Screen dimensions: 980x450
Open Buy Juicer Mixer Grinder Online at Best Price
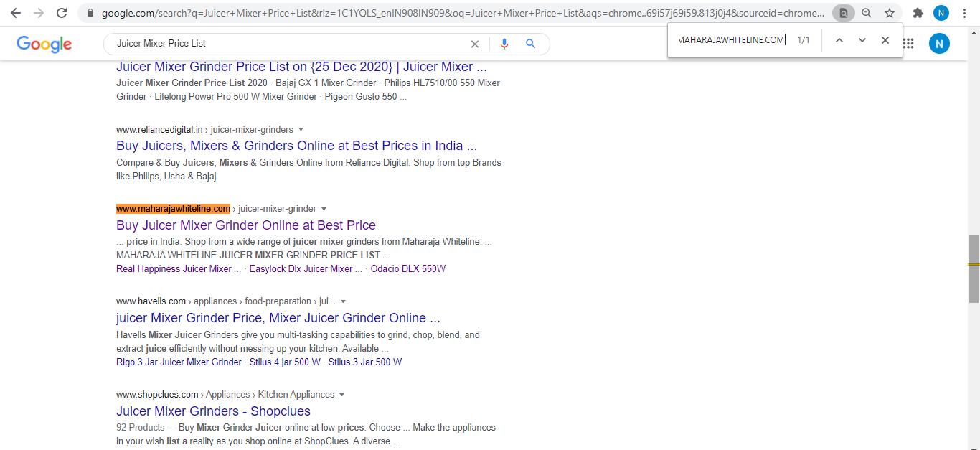(x=246, y=225)
